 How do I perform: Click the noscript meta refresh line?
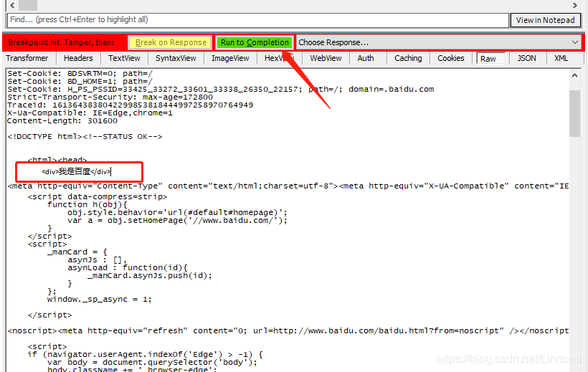(x=288, y=330)
